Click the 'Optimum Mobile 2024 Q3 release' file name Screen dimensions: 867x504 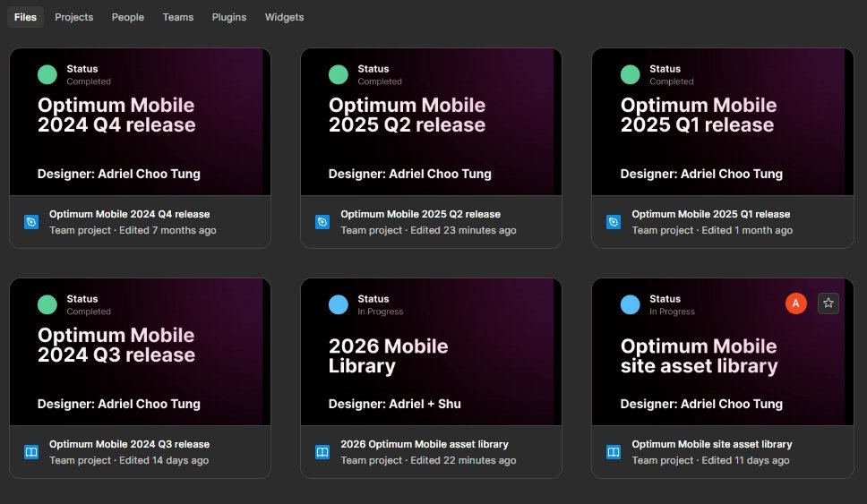point(129,444)
